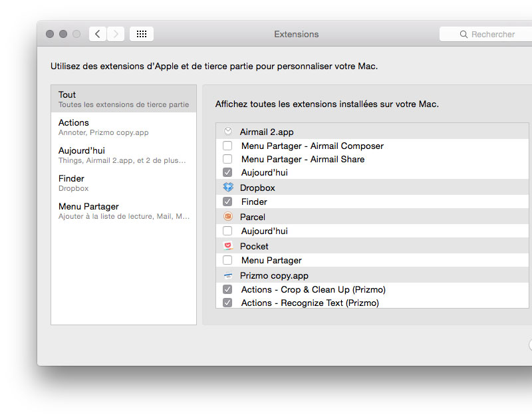The image size is (532, 419).
Task: Go forward with the right chevron button
Action: pyautogui.click(x=116, y=34)
